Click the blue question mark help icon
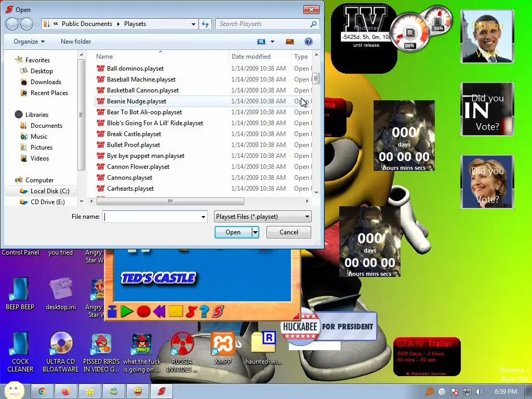Image resolution: width=532 pixels, height=399 pixels. 204,312
